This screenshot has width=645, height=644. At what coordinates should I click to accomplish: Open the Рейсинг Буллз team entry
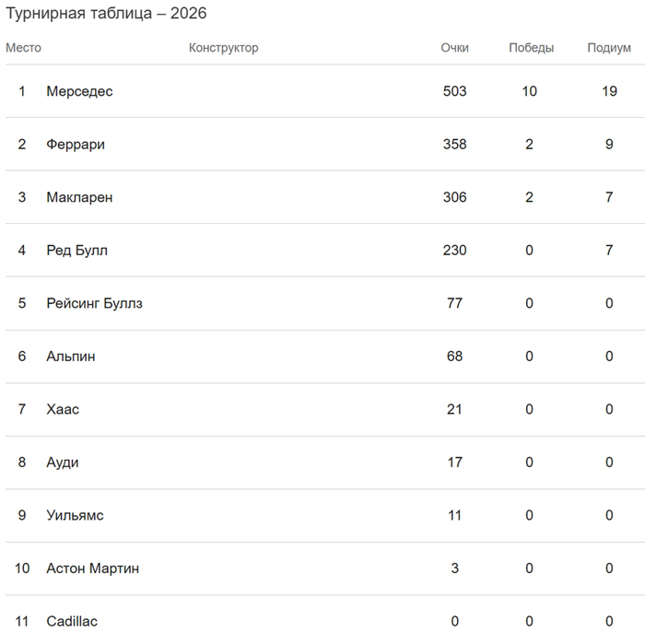[x=95, y=303]
